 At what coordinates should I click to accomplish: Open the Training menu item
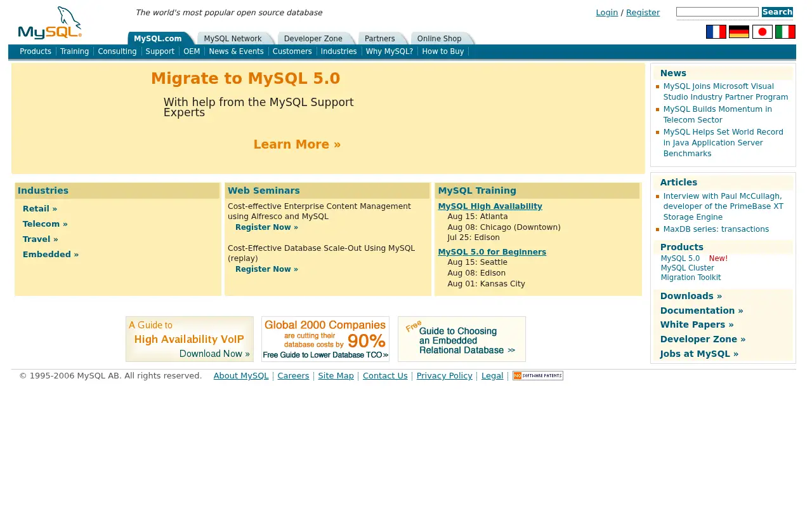75,51
